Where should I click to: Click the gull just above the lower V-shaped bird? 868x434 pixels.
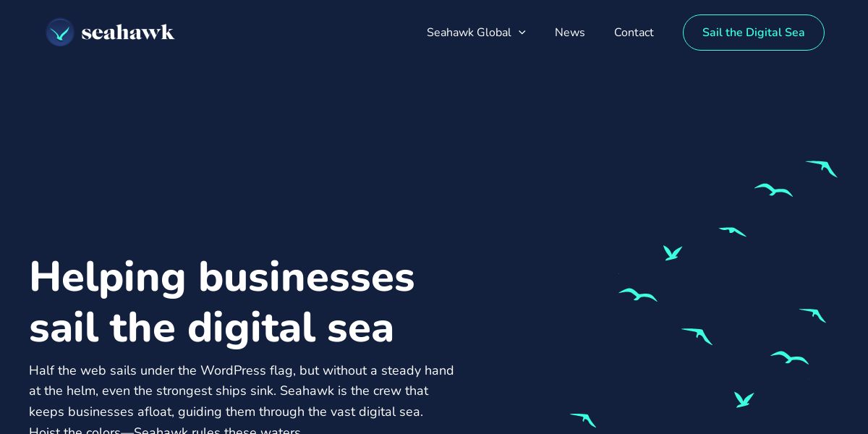(789, 358)
